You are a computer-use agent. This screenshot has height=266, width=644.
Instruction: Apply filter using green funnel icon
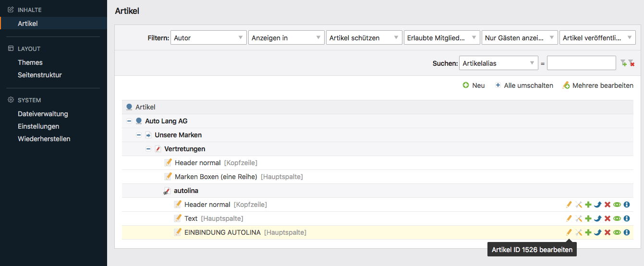tap(623, 63)
